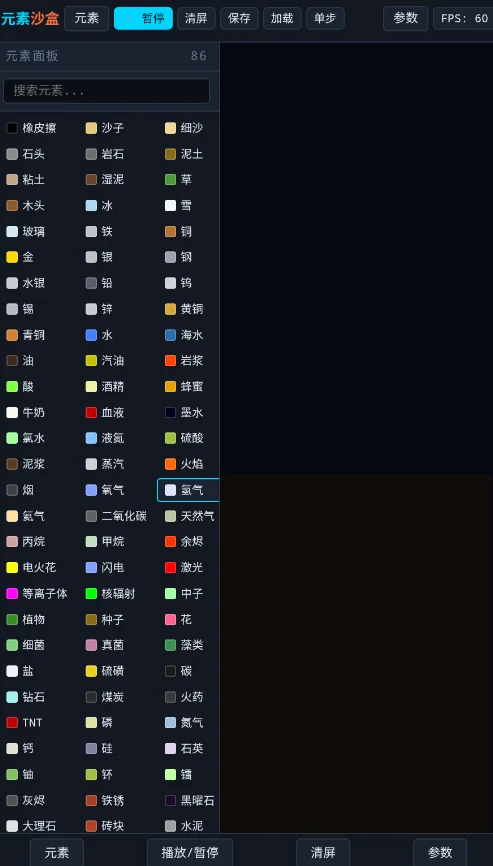This screenshot has width=493, height=866.
Task: Focus the 搜索元素 search field
Action: 107,91
